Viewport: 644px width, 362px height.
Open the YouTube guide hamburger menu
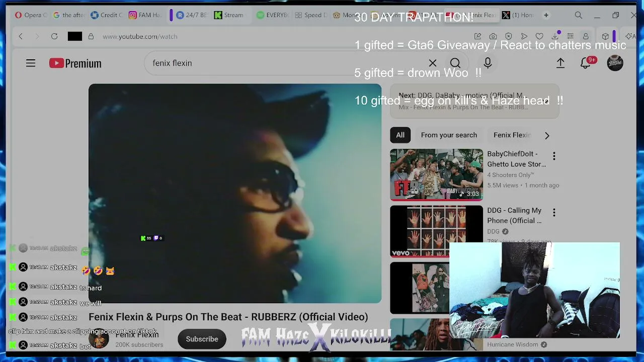31,63
